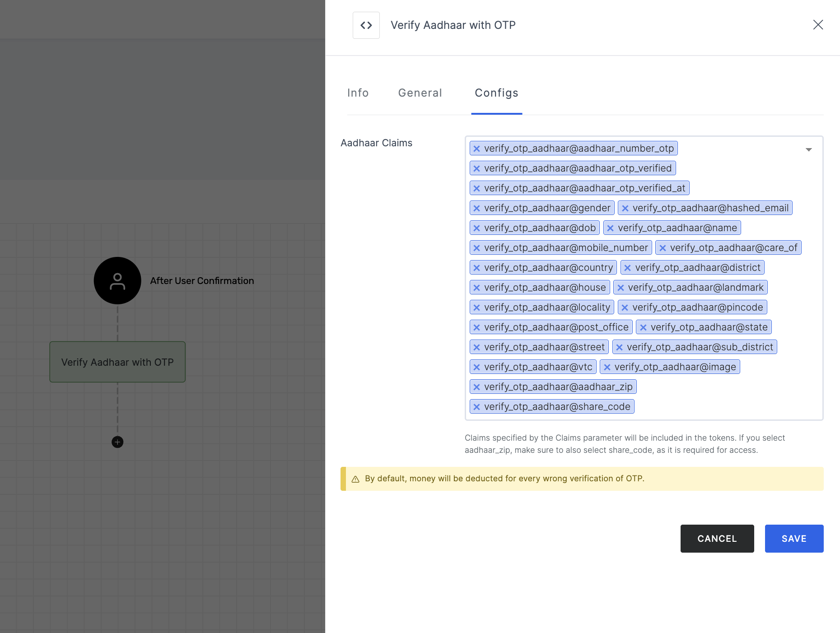This screenshot has width=840, height=633.
Task: Remove the share_code claim chip
Action: coord(476,407)
